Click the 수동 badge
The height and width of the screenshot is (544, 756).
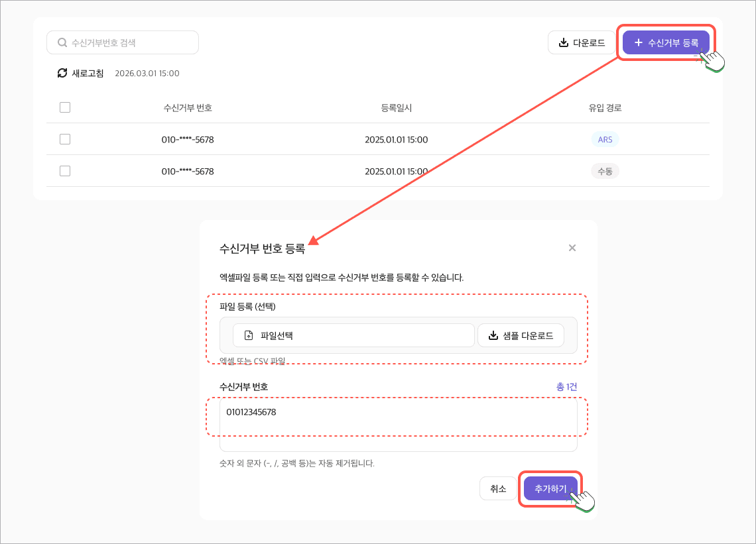point(605,171)
